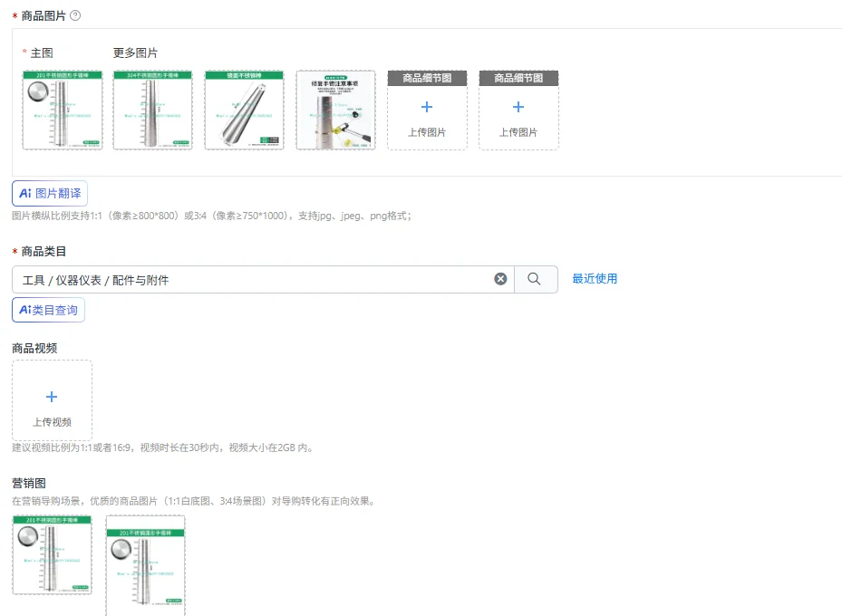Click the plus icon to upload video
842x616 pixels.
click(52, 397)
